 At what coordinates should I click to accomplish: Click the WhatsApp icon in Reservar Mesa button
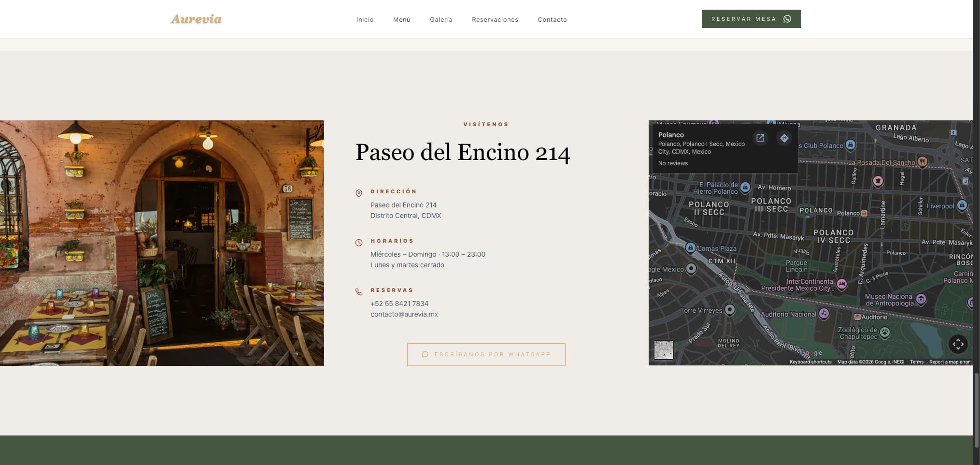click(x=787, y=19)
